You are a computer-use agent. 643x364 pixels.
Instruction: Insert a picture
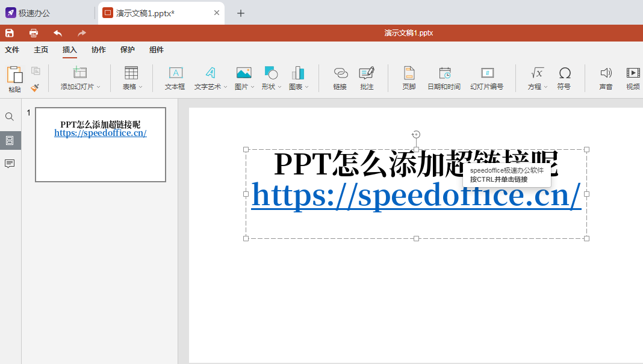click(x=243, y=78)
